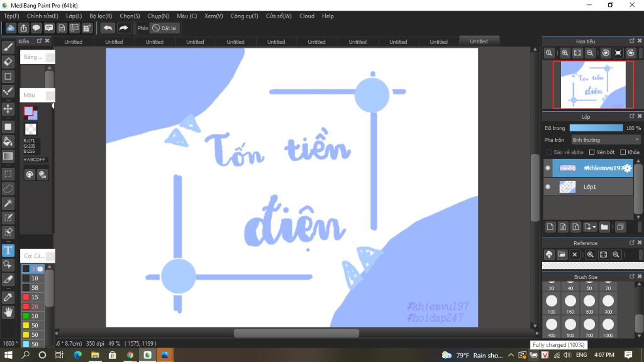The image size is (644, 362).
Task: Select the Magic Wand tool
Action: click(8, 203)
